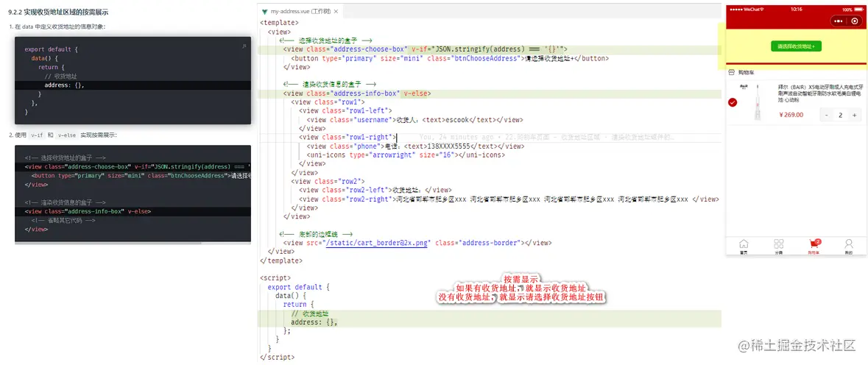This screenshot has width=868, height=365.
Task: Open the 我的 profile tab icon
Action: tap(849, 244)
